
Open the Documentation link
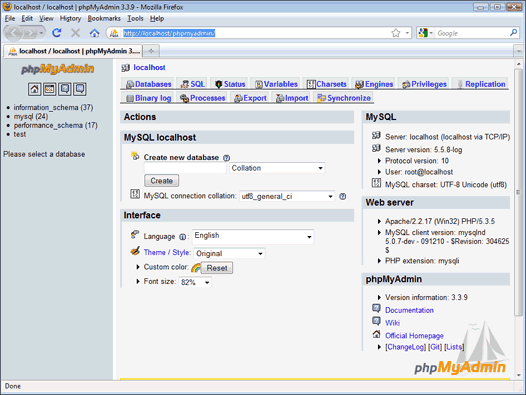click(x=409, y=310)
